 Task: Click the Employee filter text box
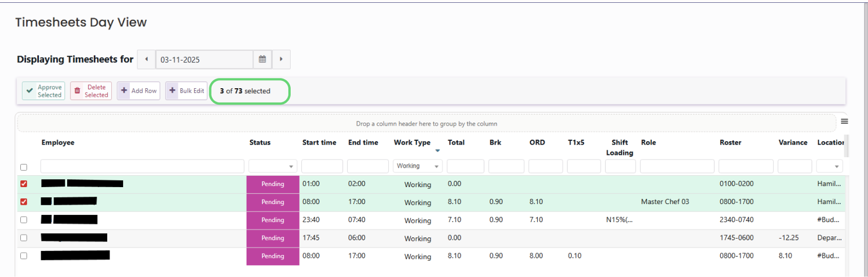tap(142, 166)
